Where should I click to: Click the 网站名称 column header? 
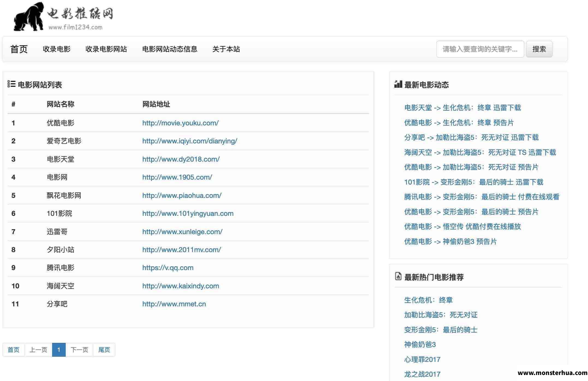coord(61,104)
